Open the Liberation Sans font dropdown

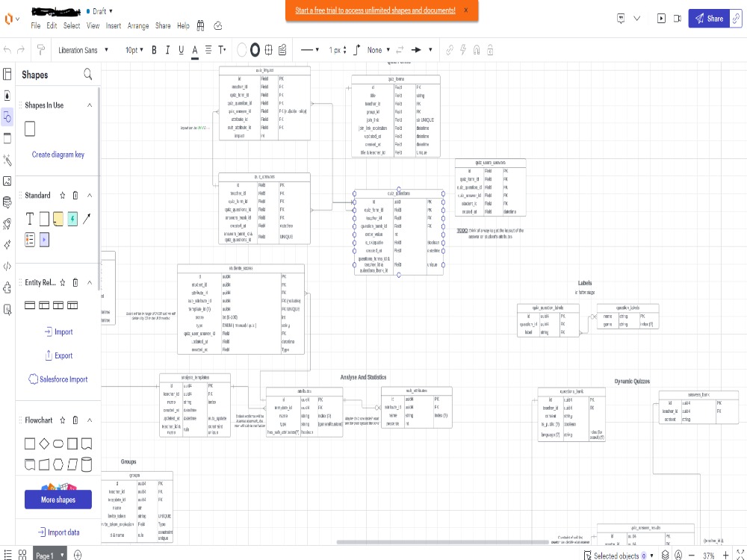84,50
